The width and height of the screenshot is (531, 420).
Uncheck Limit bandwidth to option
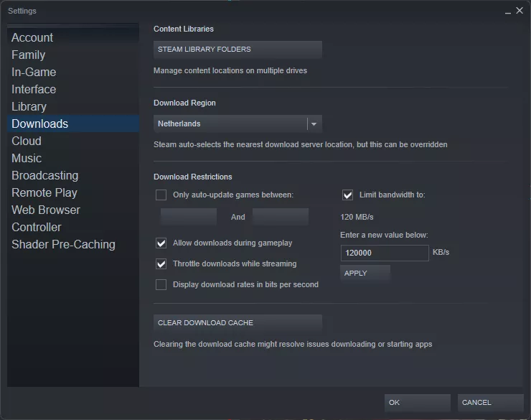tap(347, 195)
